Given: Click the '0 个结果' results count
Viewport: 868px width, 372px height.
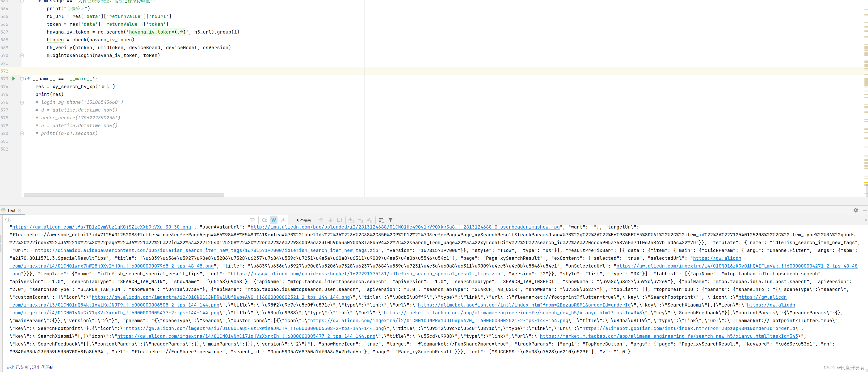Looking at the screenshot, I should point(304,220).
